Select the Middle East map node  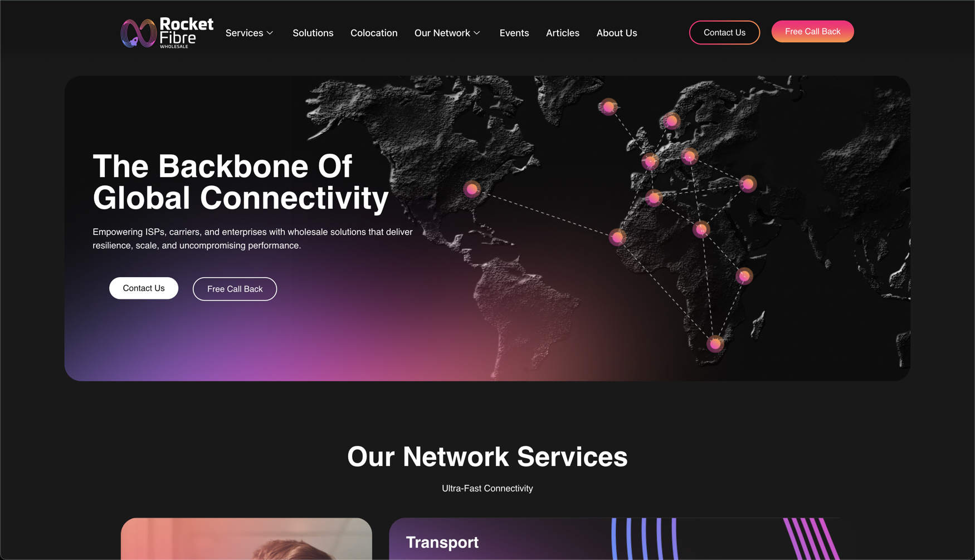pos(748,183)
